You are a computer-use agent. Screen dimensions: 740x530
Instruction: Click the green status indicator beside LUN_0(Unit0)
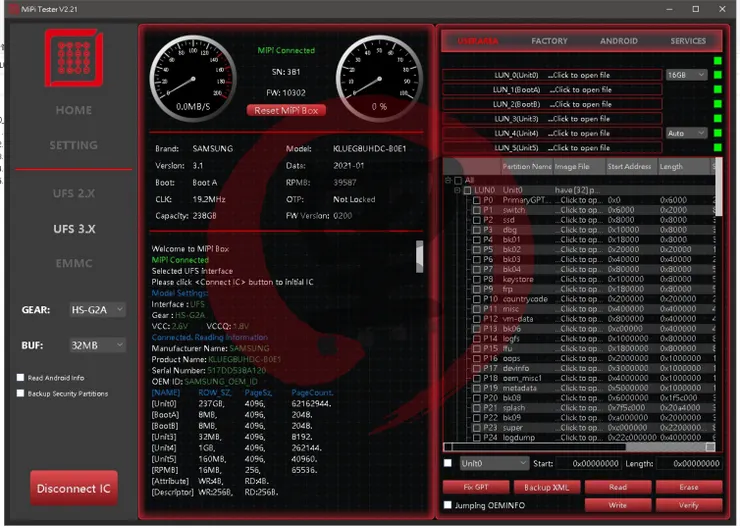tap(718, 75)
